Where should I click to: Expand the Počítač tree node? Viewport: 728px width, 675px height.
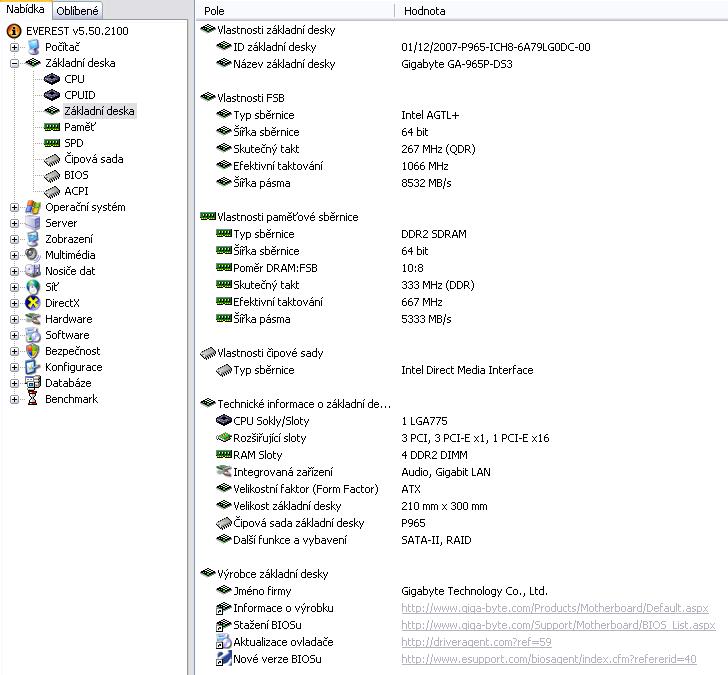pos(14,47)
